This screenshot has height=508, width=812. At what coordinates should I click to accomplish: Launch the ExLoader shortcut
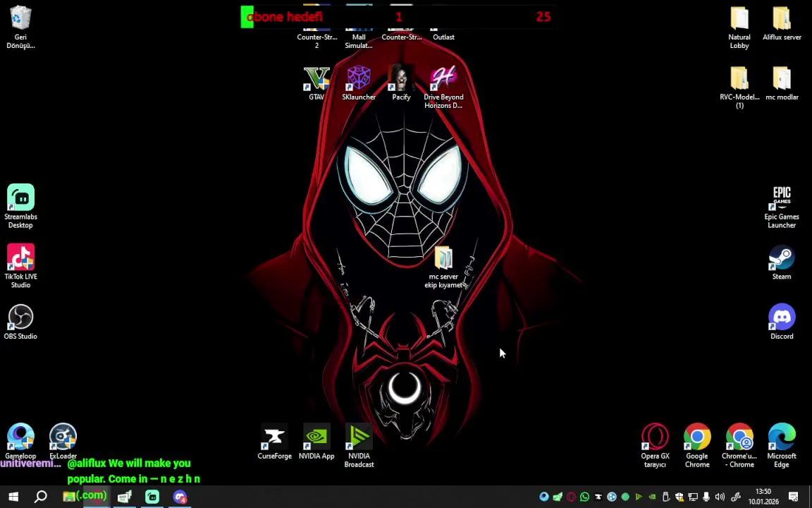pyautogui.click(x=63, y=442)
